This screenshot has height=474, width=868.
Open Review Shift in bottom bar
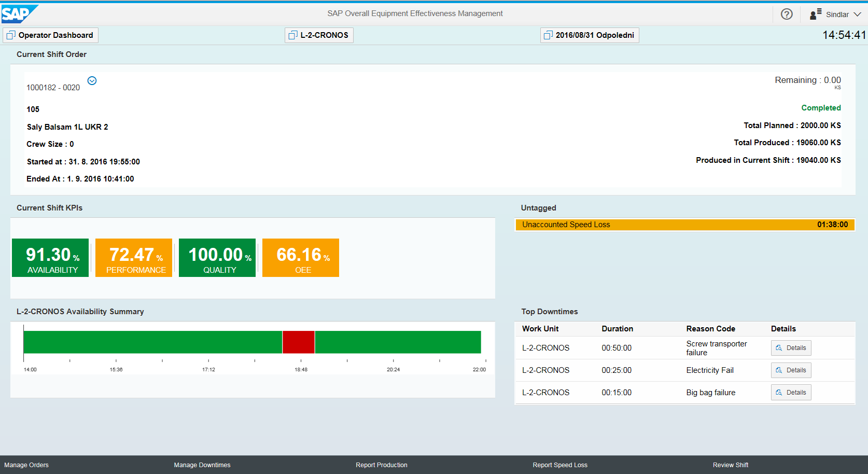coord(731,465)
